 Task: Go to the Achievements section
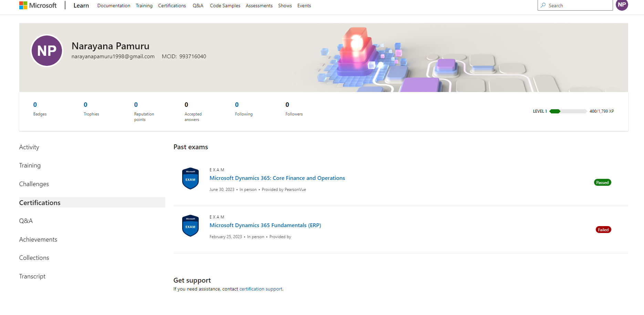point(38,239)
